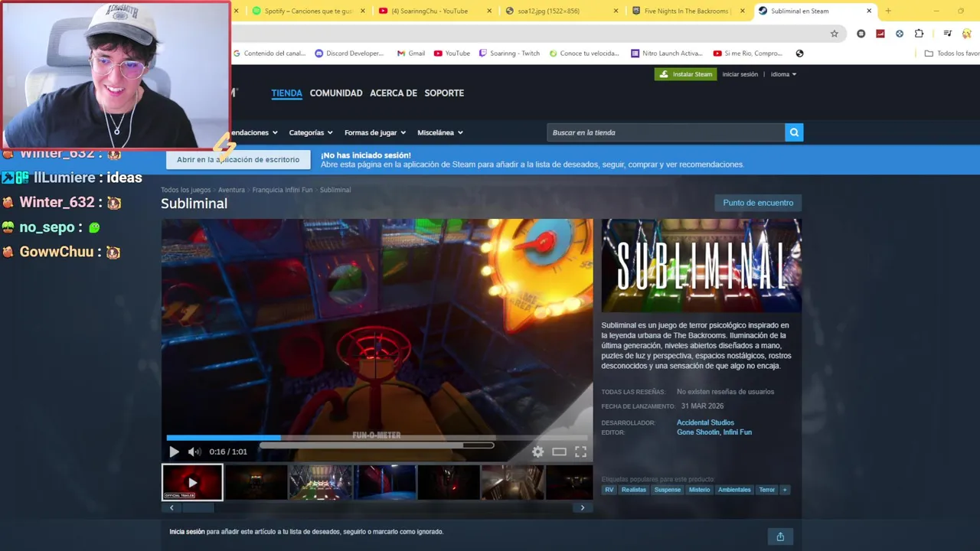Open the Soaring - Twitch bookmark

pyautogui.click(x=509, y=54)
